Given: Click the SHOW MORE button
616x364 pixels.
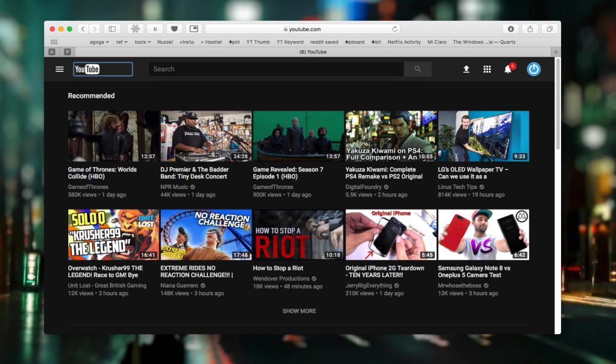Looking at the screenshot, I should pyautogui.click(x=299, y=311).
